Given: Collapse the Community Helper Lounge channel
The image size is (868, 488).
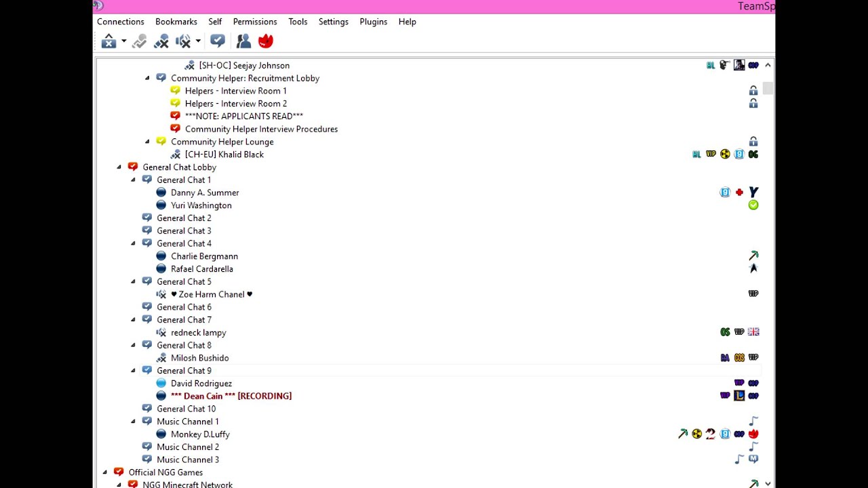Looking at the screenshot, I should pyautogui.click(x=147, y=142).
